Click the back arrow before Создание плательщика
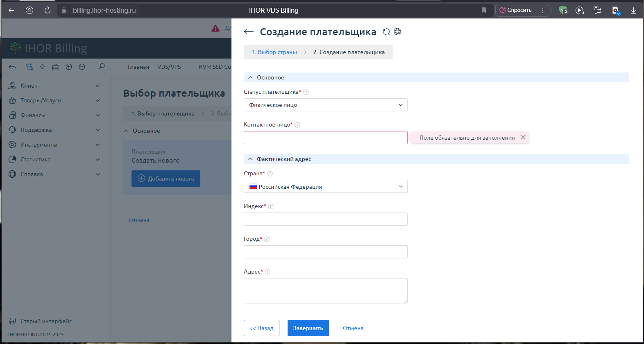The width and height of the screenshot is (644, 344). 249,32
